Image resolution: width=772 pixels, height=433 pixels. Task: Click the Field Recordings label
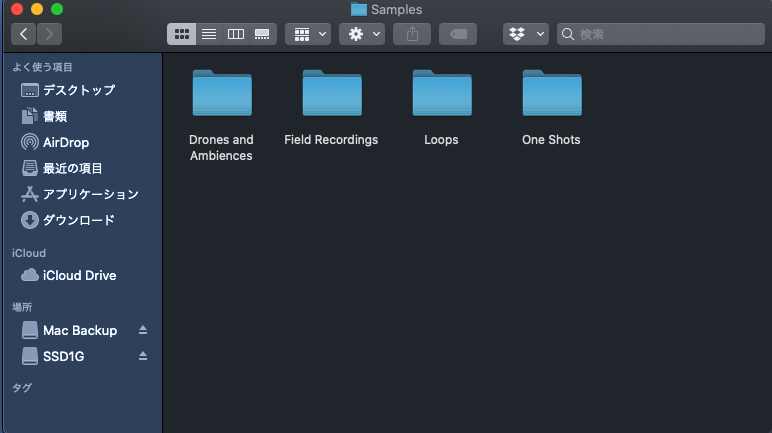pos(331,140)
